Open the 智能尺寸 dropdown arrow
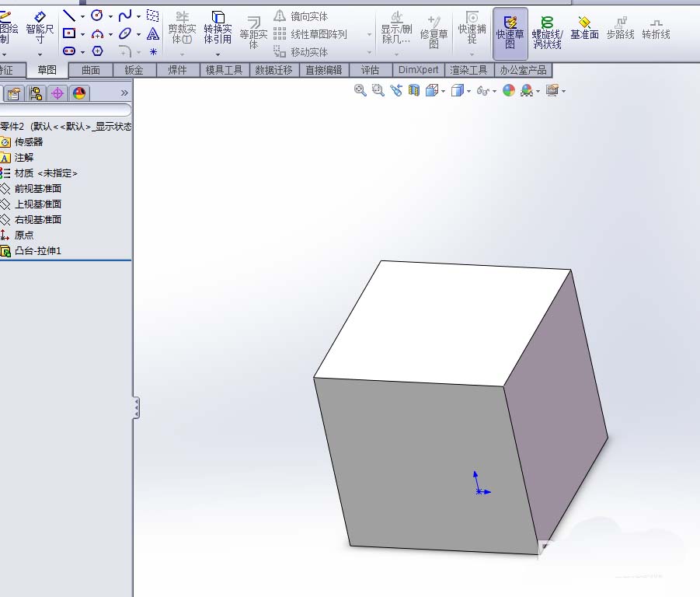Screen dimensions: 700x597 pos(40,54)
